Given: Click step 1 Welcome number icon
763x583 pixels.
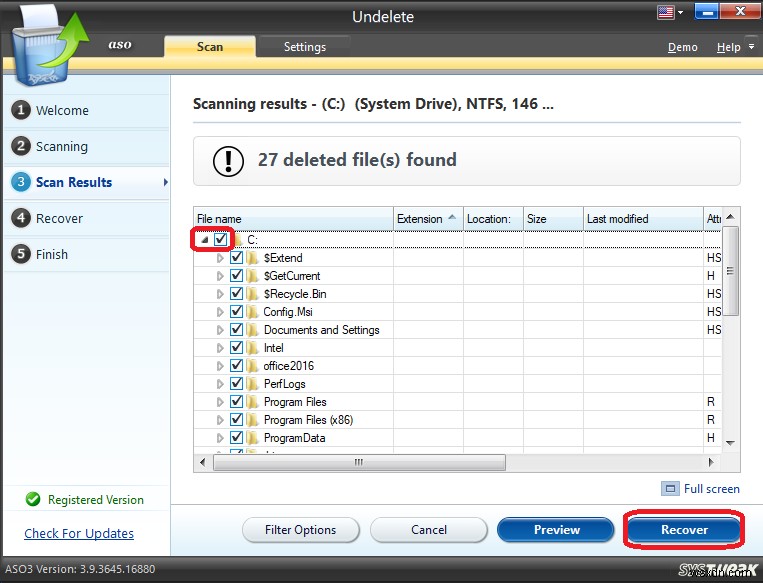Looking at the screenshot, I should pyautogui.click(x=20, y=110).
